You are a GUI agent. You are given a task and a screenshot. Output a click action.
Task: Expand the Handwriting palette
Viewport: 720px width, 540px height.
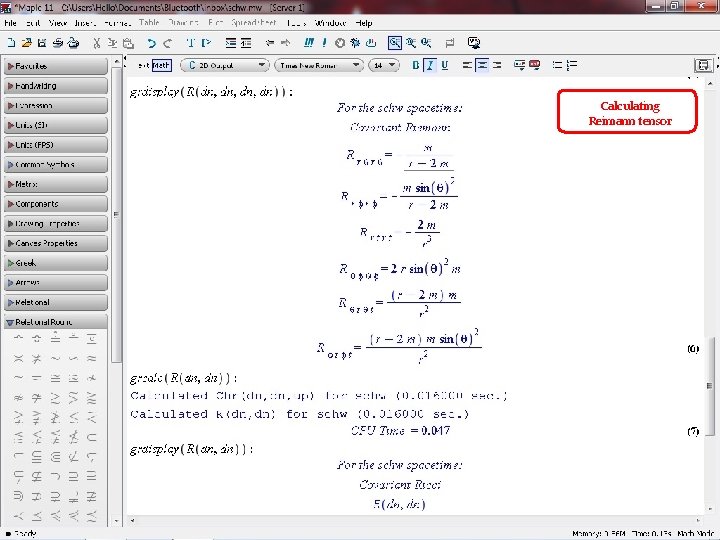click(x=56, y=86)
